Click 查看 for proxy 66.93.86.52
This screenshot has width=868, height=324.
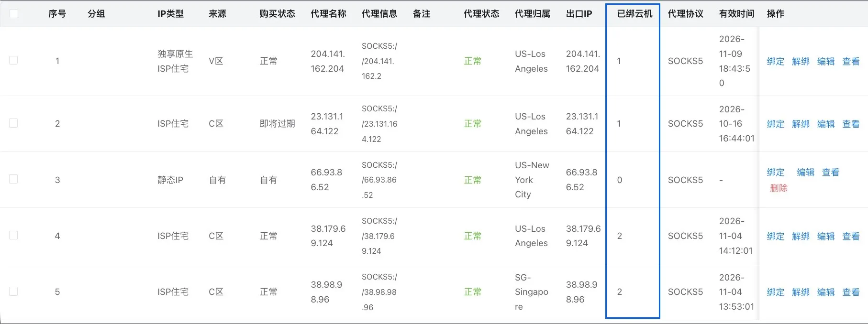831,172
